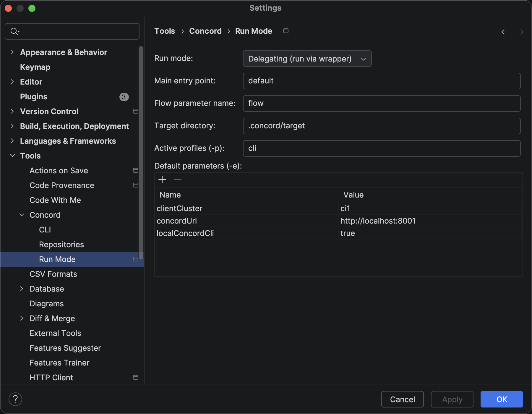The image size is (532, 414).
Task: Collapse the Concord tree node
Action: point(22,215)
